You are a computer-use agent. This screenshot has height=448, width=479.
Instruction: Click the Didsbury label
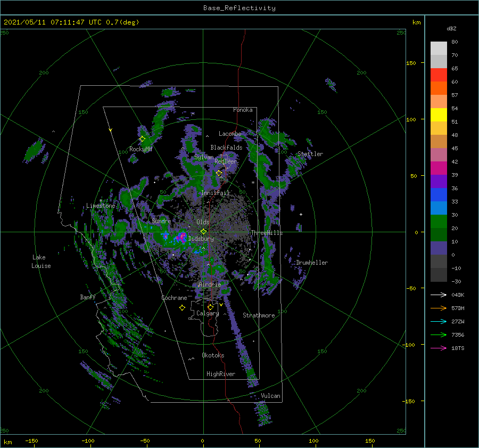[201, 239]
